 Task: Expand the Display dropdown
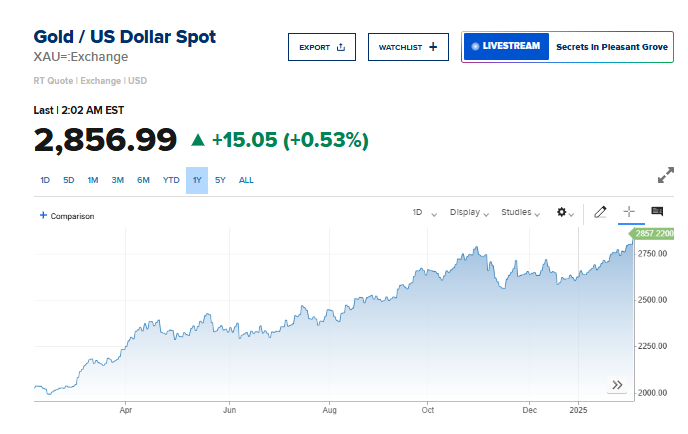coord(468,212)
